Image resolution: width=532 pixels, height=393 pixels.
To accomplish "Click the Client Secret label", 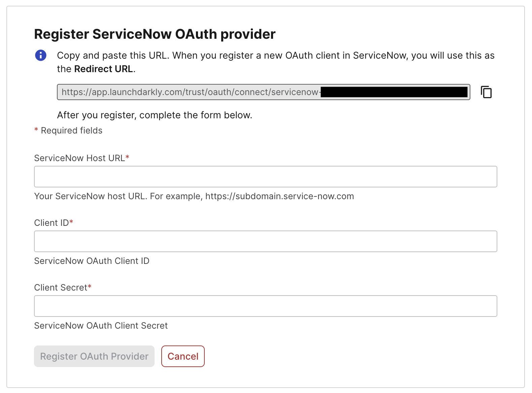I will [61, 287].
